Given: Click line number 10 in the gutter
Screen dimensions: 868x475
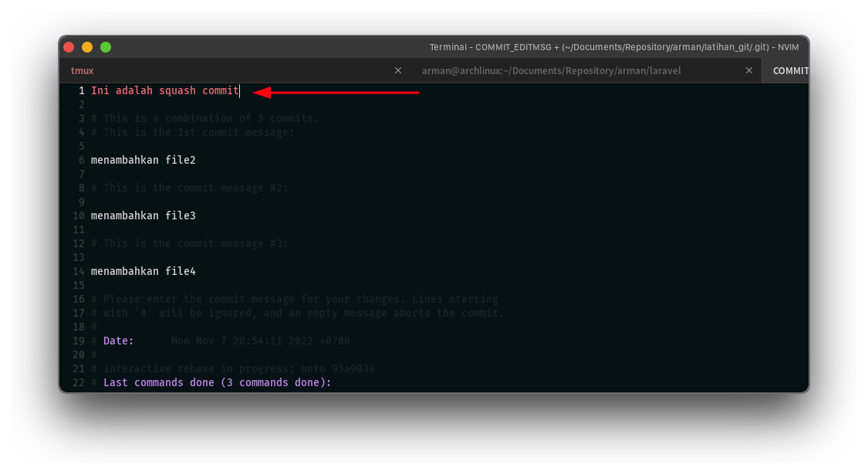Looking at the screenshot, I should 79,215.
